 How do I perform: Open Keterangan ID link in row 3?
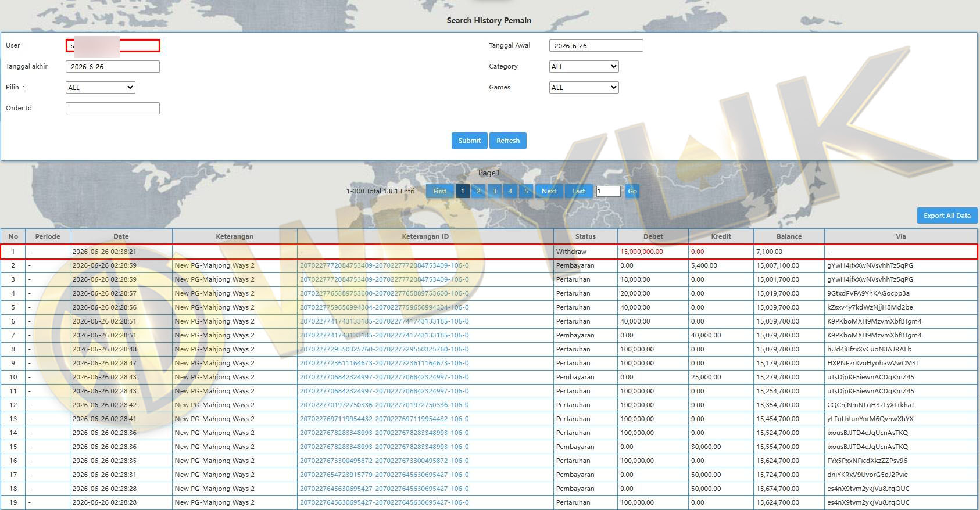pyautogui.click(x=384, y=279)
